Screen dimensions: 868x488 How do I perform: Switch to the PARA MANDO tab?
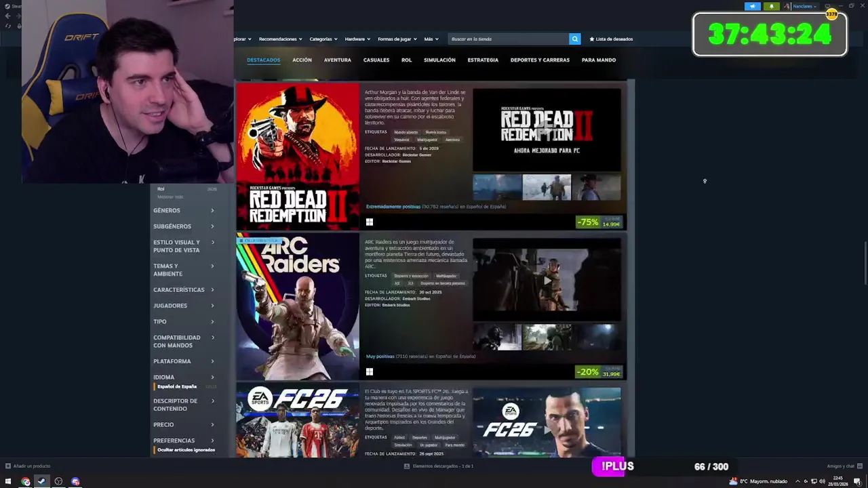(x=599, y=60)
